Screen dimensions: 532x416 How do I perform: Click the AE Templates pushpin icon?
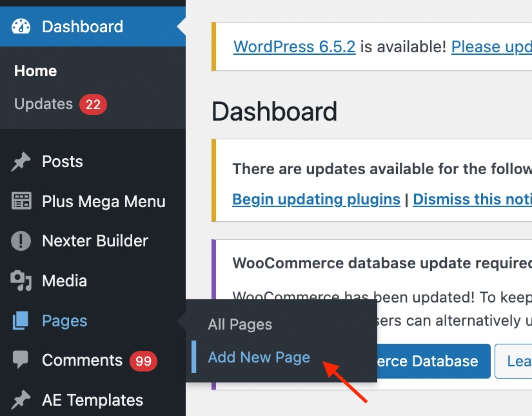pos(21,400)
